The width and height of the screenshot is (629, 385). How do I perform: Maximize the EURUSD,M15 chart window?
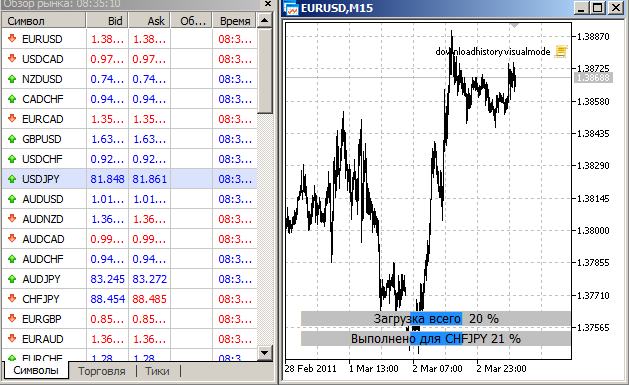598,8
